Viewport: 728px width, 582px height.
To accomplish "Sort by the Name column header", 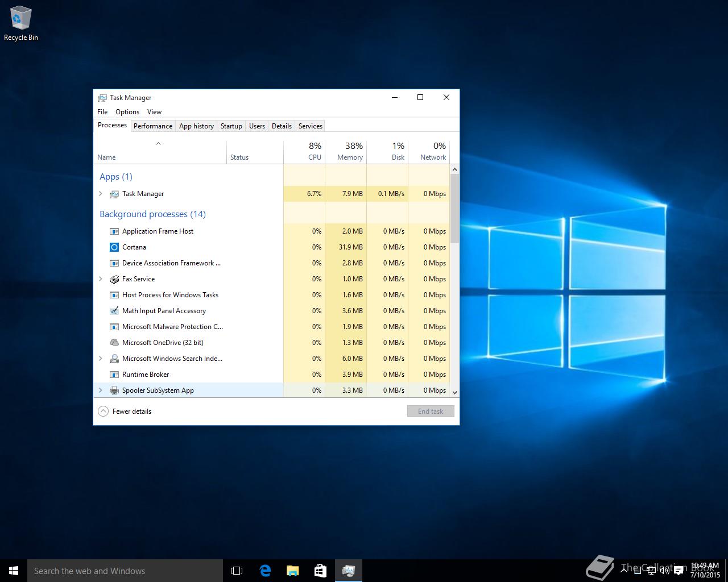I will point(160,152).
